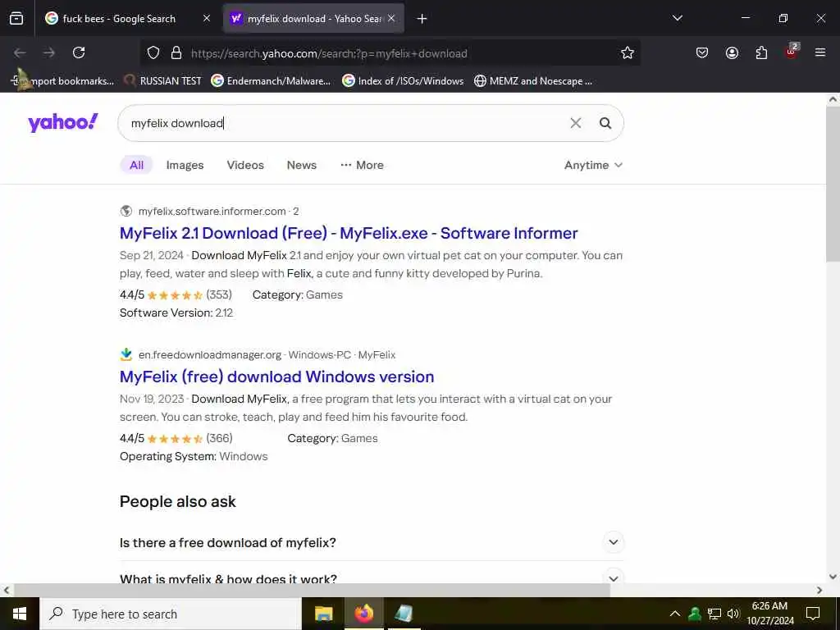
Task: Open MyFelix 2.1 Download Software Informer result
Action: [x=349, y=234]
